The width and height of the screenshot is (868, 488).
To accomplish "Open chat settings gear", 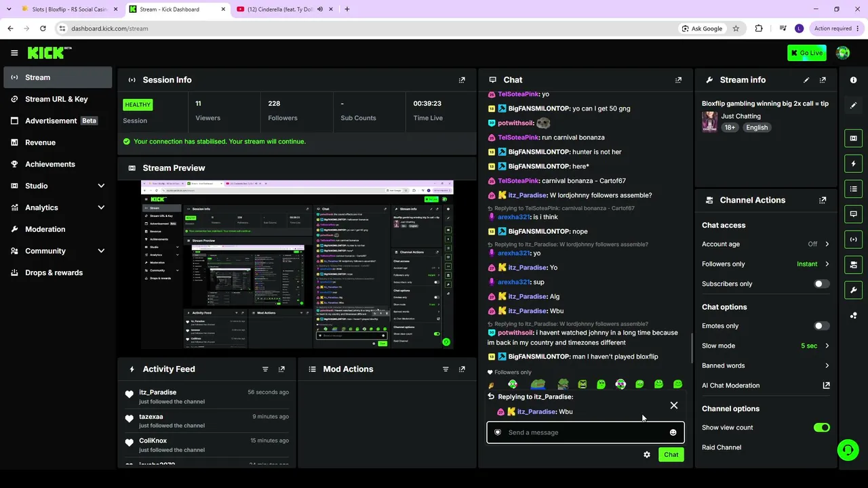I will point(647,455).
